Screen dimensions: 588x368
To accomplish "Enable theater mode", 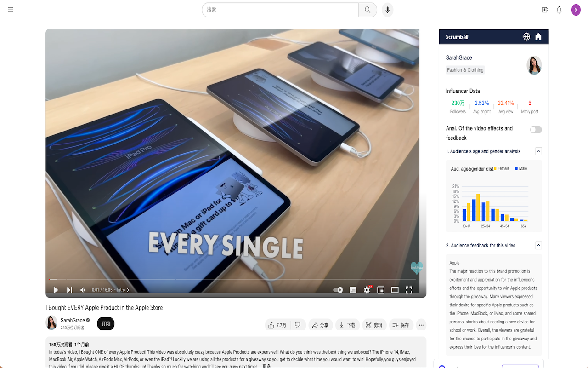I will click(395, 290).
